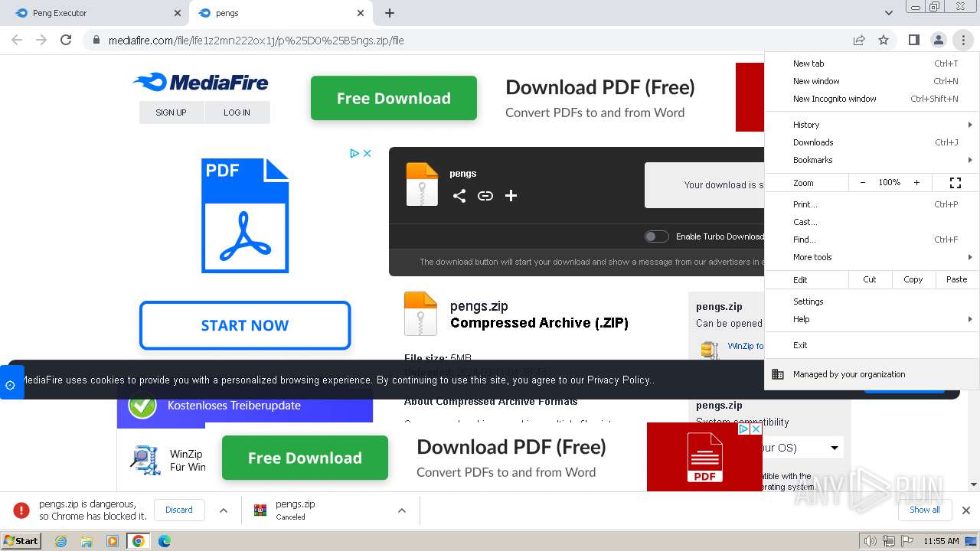Open the new tab plus button

(x=390, y=13)
